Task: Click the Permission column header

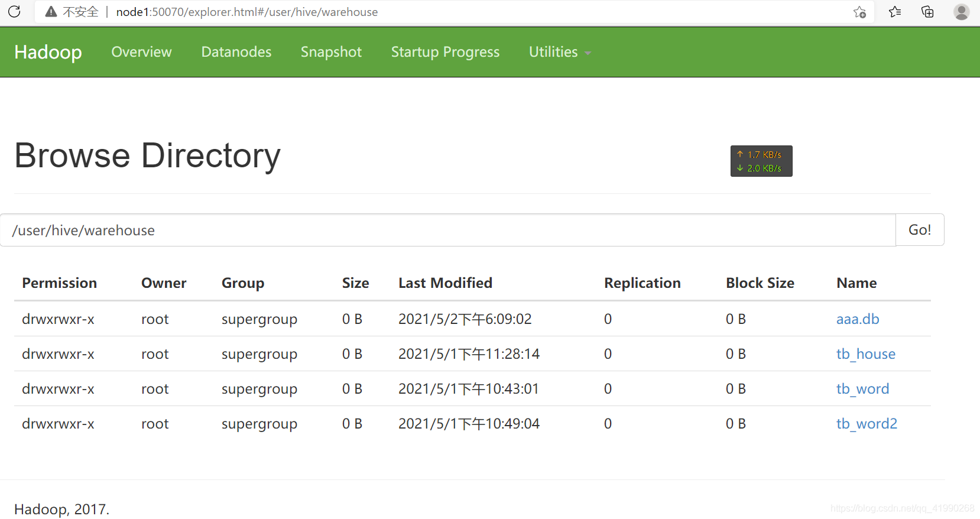Action: [x=60, y=283]
